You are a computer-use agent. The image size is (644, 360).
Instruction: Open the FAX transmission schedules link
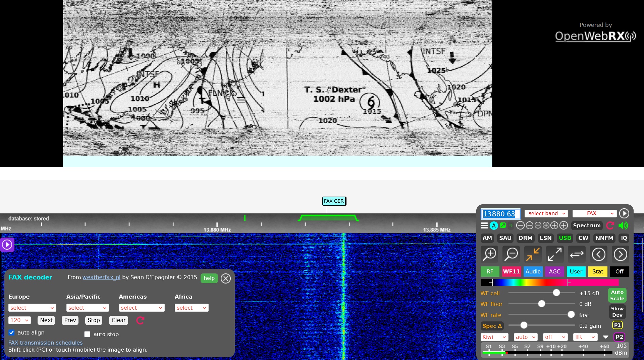tap(45, 342)
